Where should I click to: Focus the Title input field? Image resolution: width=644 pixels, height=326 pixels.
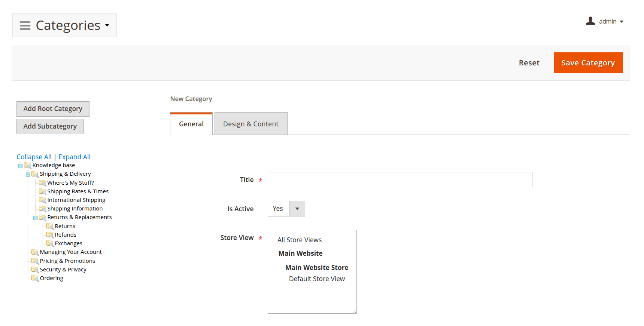[x=400, y=180]
